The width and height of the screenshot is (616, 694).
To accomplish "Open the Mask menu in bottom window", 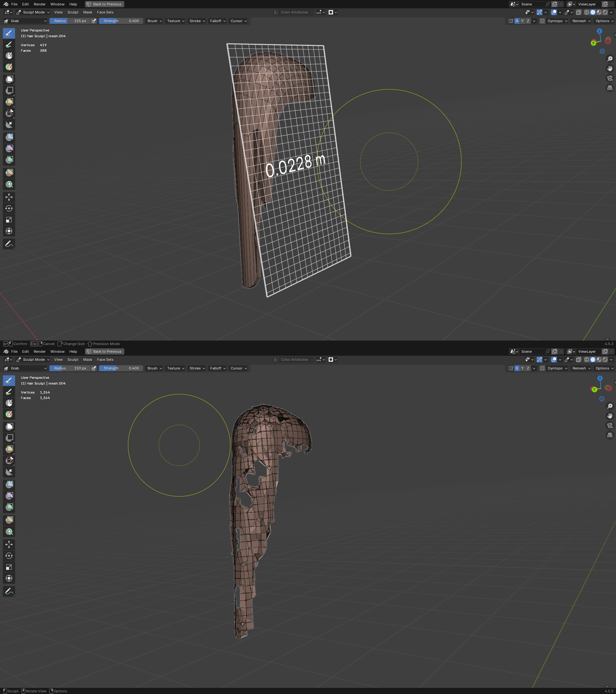I will click(x=87, y=360).
